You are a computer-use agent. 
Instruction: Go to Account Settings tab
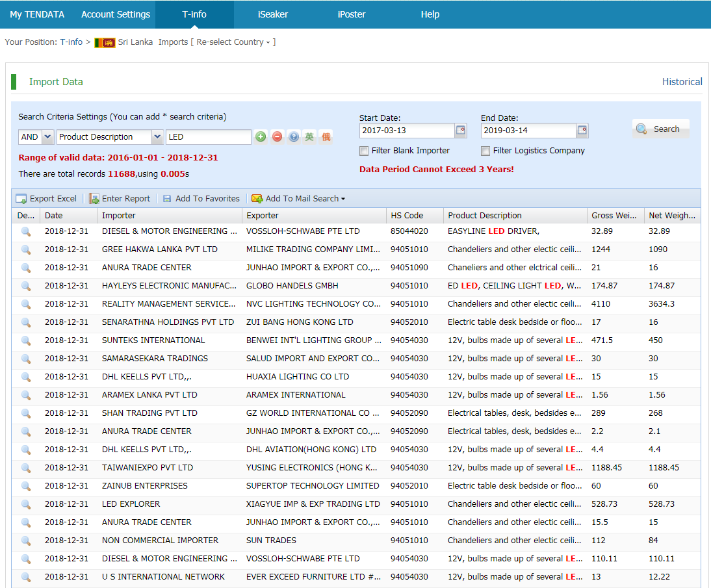point(116,14)
